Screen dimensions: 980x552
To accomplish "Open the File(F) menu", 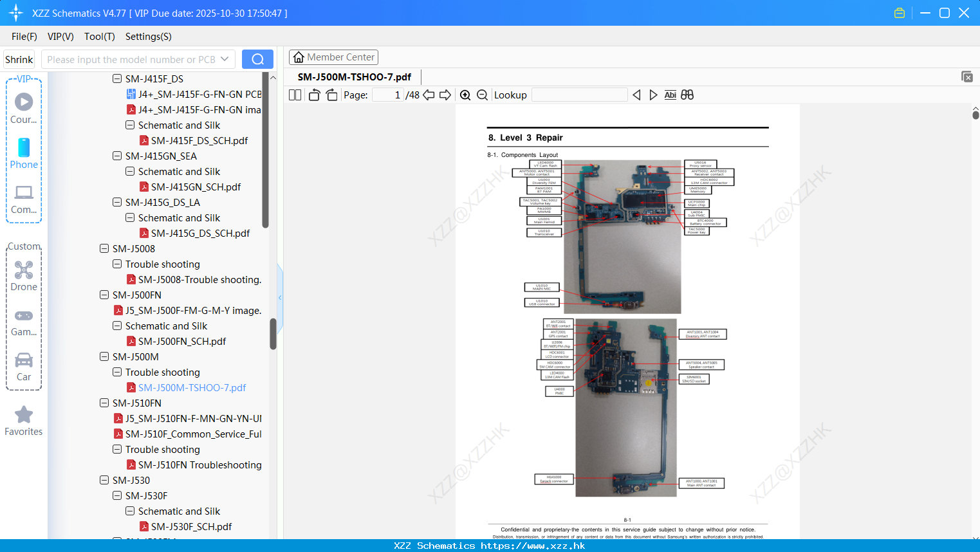I will (24, 37).
